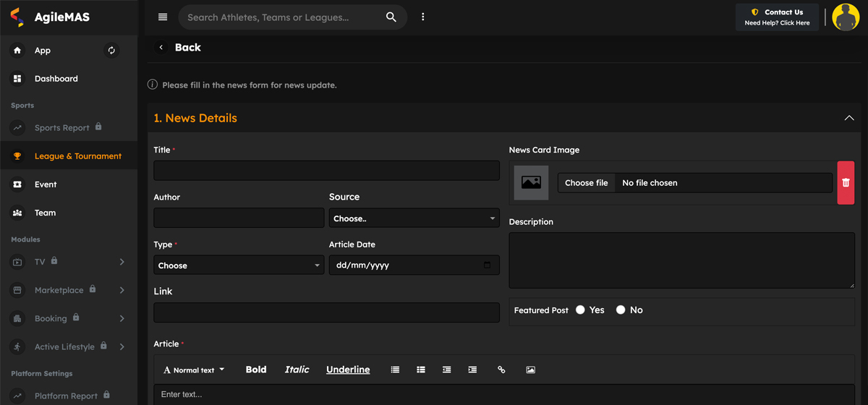
Task: Apply the numbered list format
Action: pos(395,370)
